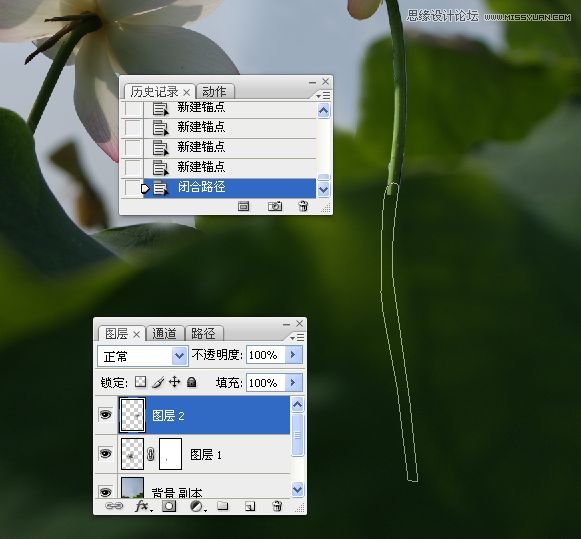Minimize the History panel
The height and width of the screenshot is (539, 581).
tap(312, 82)
